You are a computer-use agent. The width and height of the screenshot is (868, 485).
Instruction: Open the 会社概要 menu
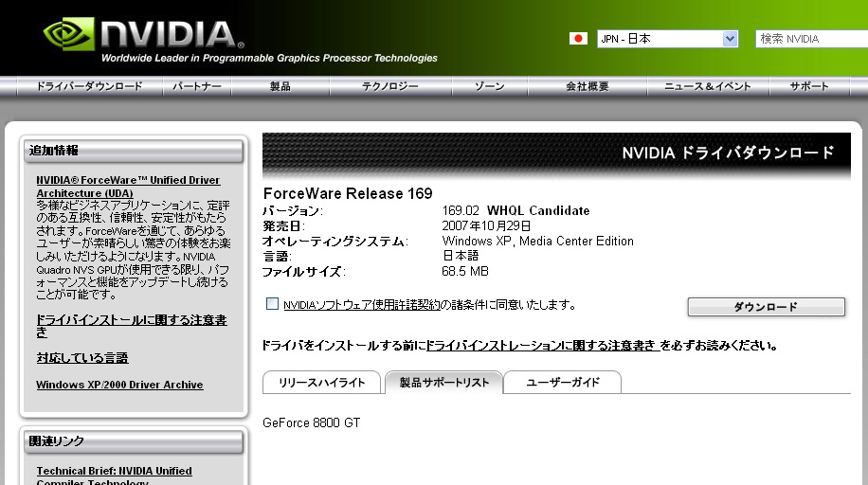(x=588, y=86)
